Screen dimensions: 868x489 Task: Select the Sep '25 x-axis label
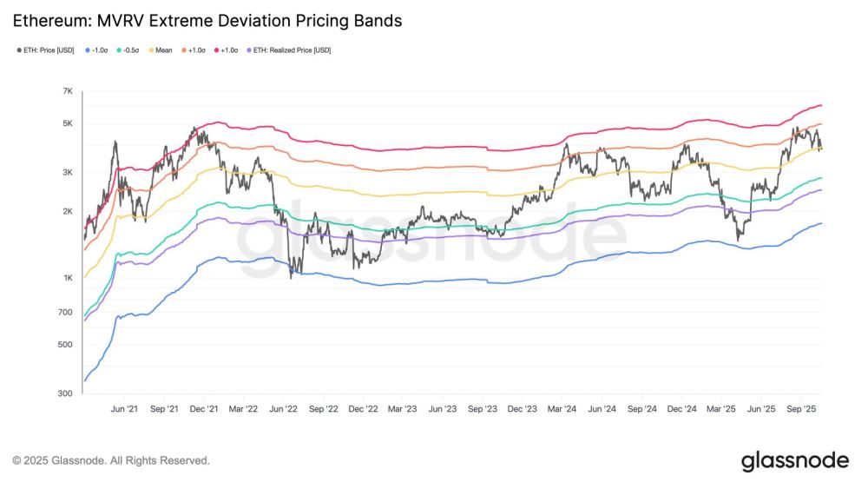(x=803, y=408)
